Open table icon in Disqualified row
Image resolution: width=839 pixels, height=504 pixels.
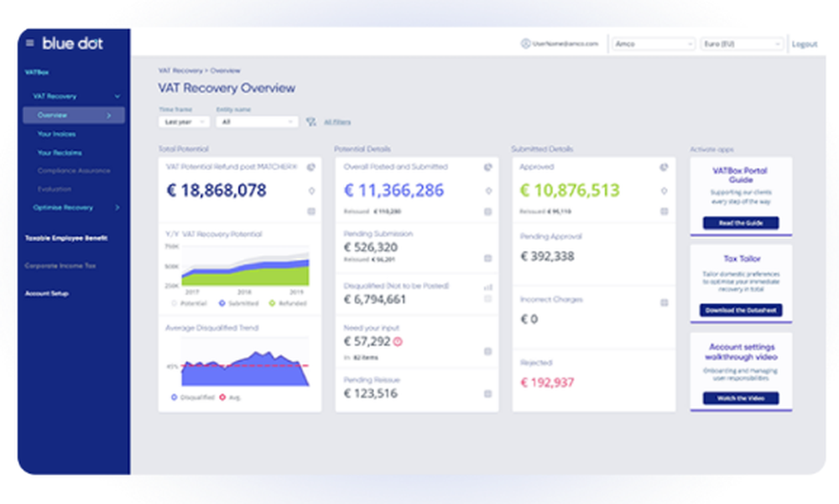488,299
